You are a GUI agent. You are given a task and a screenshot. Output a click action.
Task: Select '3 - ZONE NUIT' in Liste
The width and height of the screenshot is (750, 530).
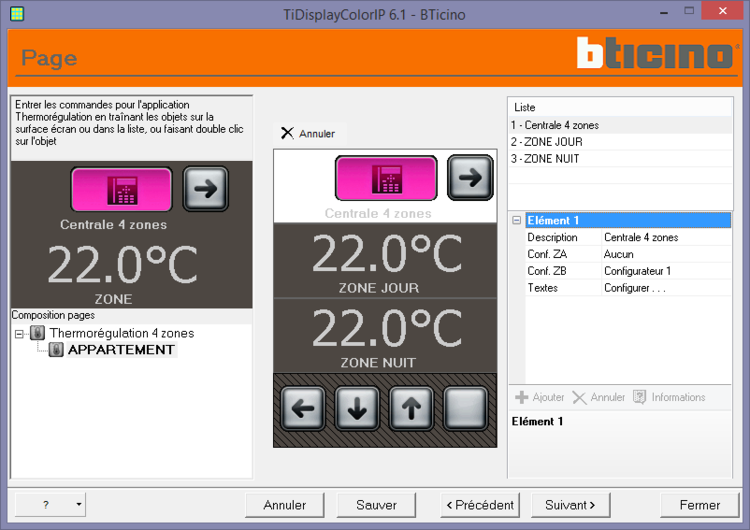(x=620, y=158)
